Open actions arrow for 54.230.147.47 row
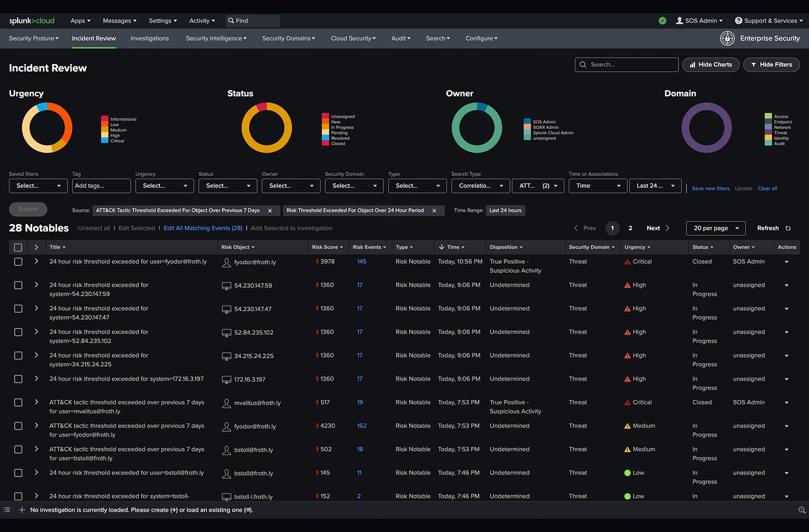The width and height of the screenshot is (809, 532). pyautogui.click(x=787, y=309)
